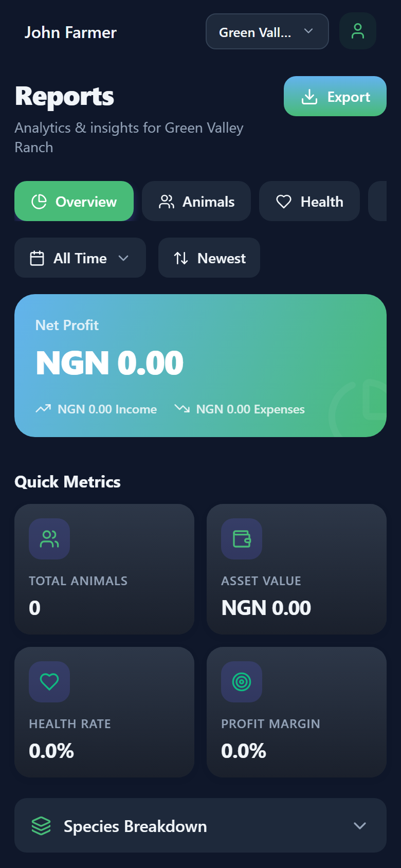Open the partially hidden tab after Health
The height and width of the screenshot is (868, 401).
pyautogui.click(x=378, y=201)
